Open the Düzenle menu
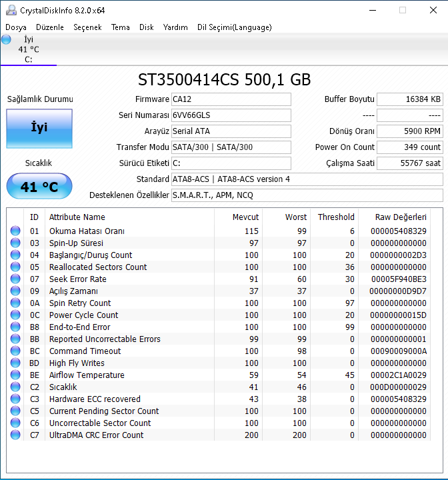 (x=49, y=27)
